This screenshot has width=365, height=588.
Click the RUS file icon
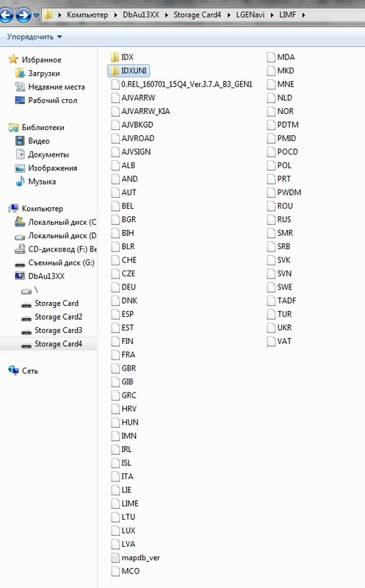[271, 219]
